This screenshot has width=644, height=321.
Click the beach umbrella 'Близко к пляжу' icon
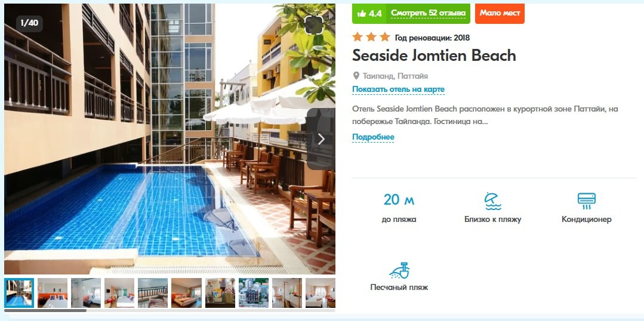(492, 200)
